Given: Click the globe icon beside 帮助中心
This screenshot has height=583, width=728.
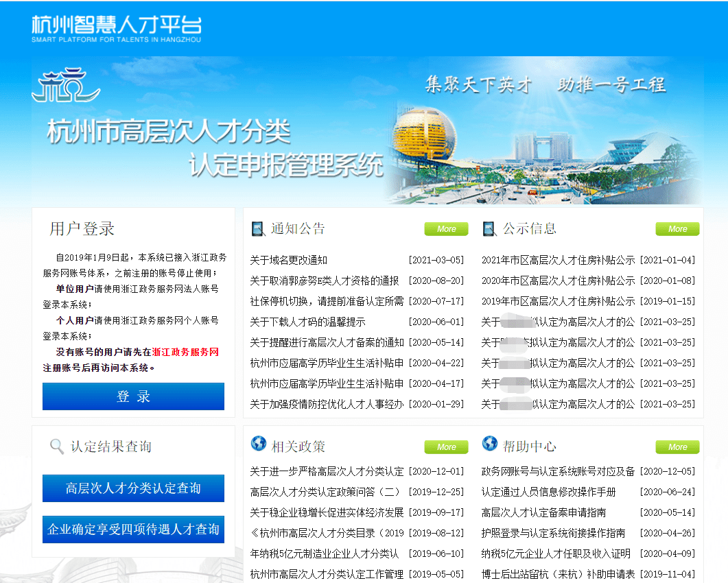Looking at the screenshot, I should [x=490, y=444].
